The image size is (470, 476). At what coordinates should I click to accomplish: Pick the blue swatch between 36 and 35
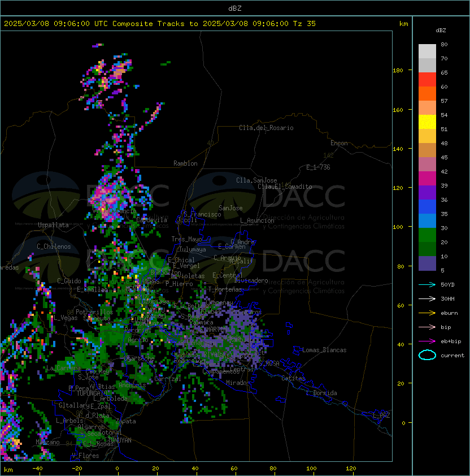pos(427,207)
